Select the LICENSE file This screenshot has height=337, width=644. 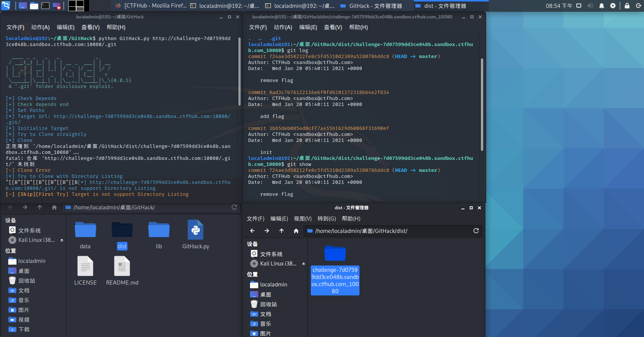pos(85,271)
